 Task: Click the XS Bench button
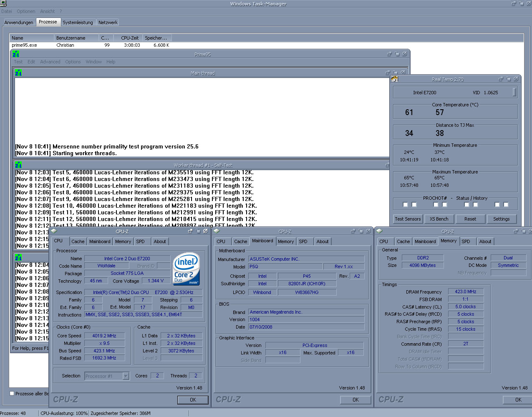[439, 219]
